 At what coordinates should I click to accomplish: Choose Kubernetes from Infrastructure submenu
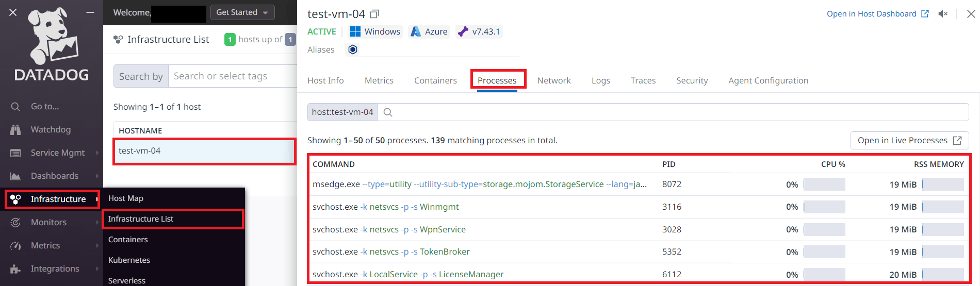pyautogui.click(x=129, y=260)
